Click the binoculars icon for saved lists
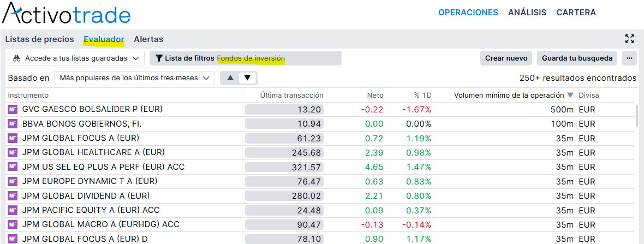Viewport: 644px width, 244px height. coord(17,58)
